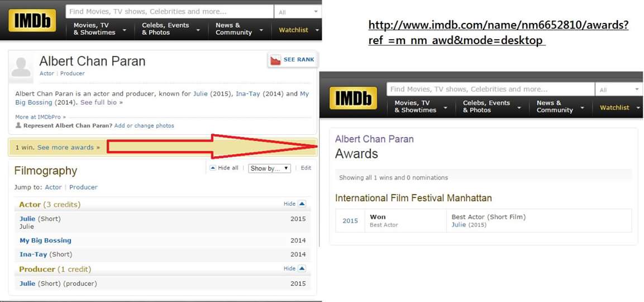
Task: Click the Hide all arrow icon
Action: pos(213,168)
